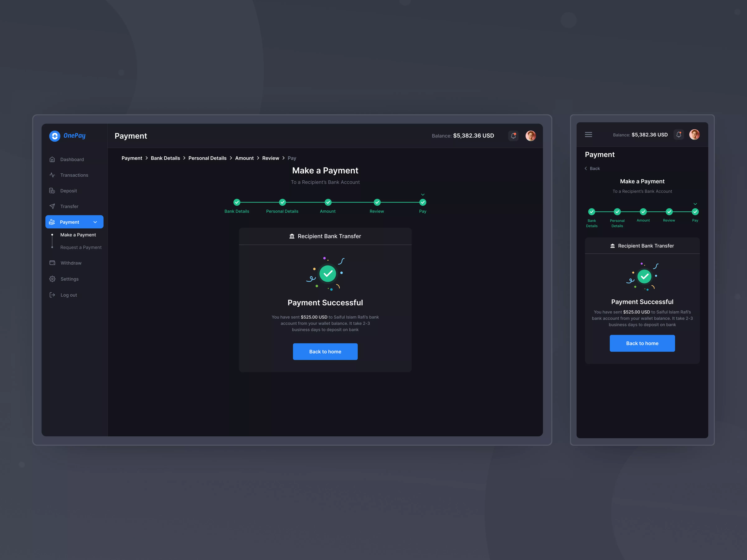Click Pay breadcrumb item
The image size is (747, 560).
click(292, 158)
